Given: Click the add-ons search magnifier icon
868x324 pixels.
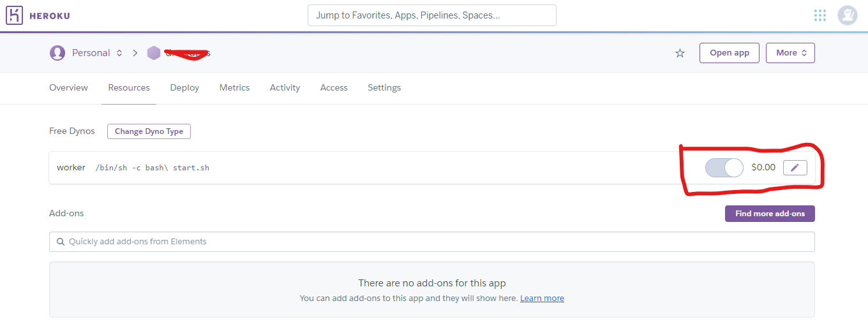Looking at the screenshot, I should tap(61, 242).
